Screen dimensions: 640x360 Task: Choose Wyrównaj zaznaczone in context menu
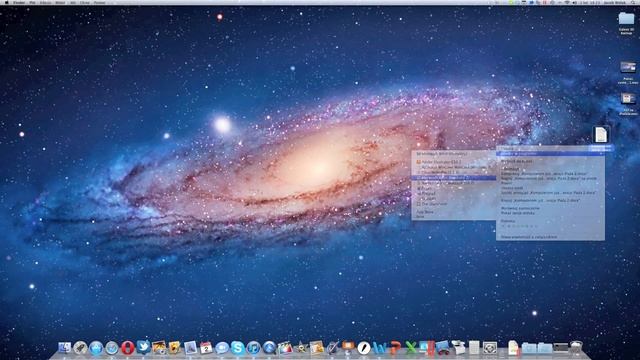click(x=550, y=208)
